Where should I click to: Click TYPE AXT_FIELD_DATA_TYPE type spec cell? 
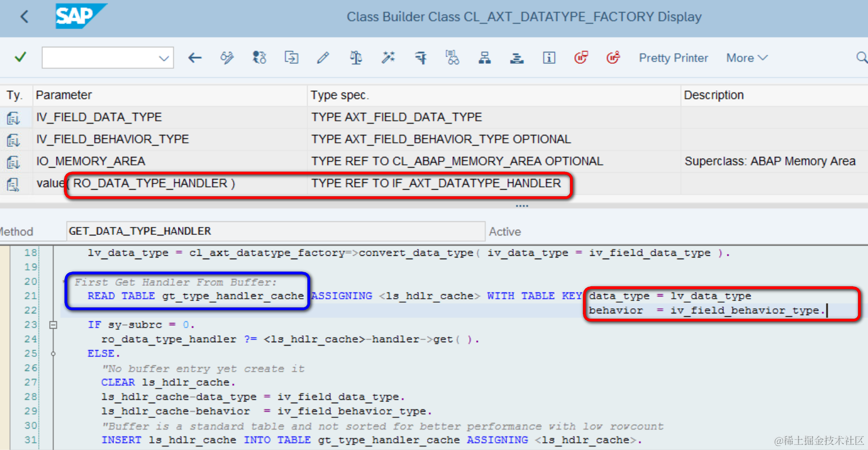pyautogui.click(x=494, y=117)
